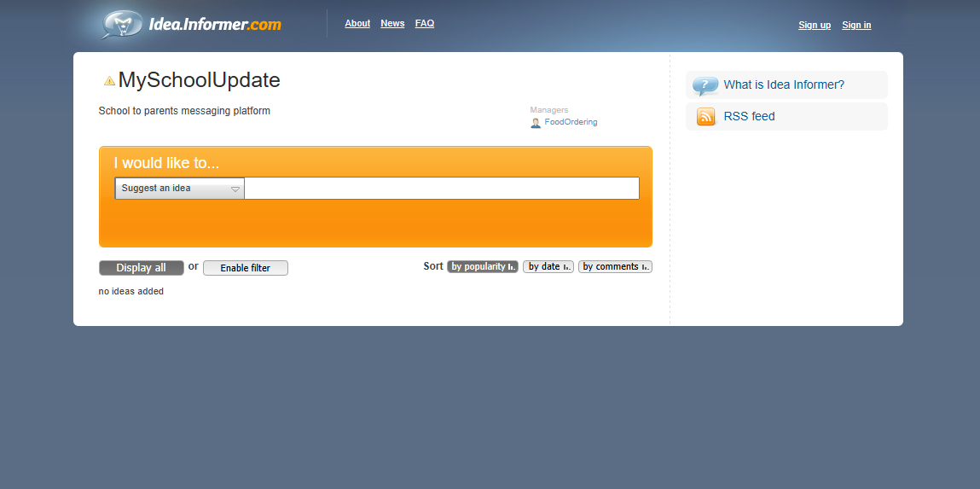Sort ideas by popularity
This screenshot has width=980, height=489.
pyautogui.click(x=483, y=266)
